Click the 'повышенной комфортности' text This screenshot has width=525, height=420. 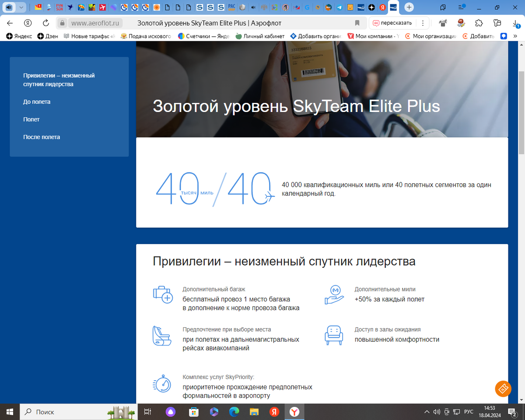[397, 339]
